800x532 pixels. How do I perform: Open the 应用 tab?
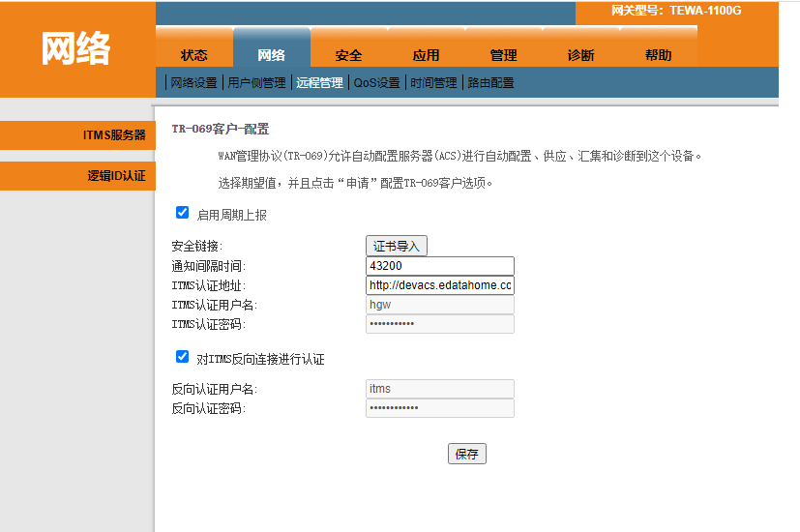(426, 55)
